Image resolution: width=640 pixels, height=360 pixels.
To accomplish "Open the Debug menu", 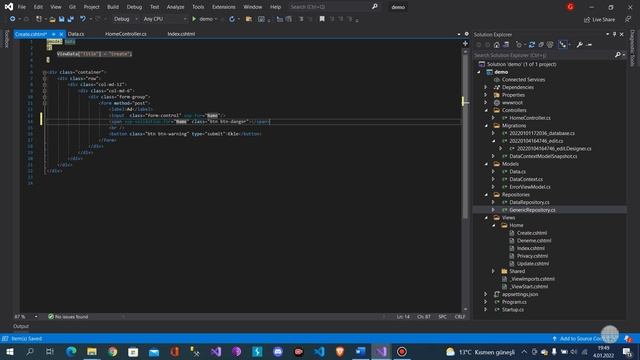I will 134,7.
